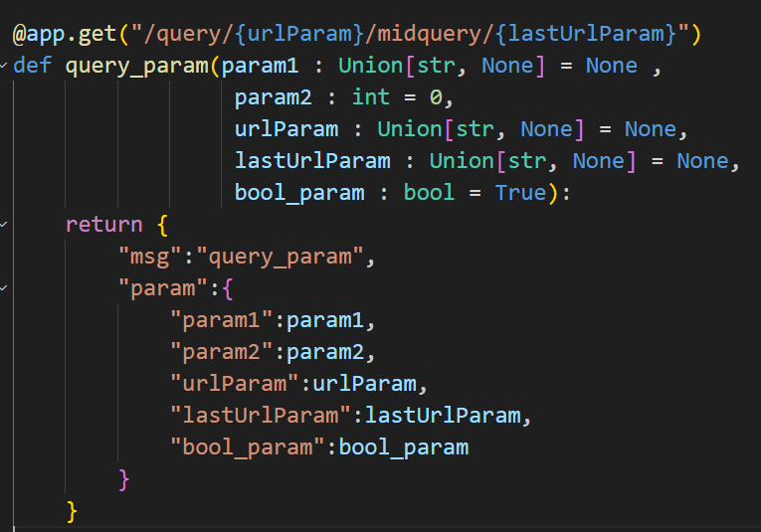Click the return keyword
The image size is (761, 532).
(103, 225)
